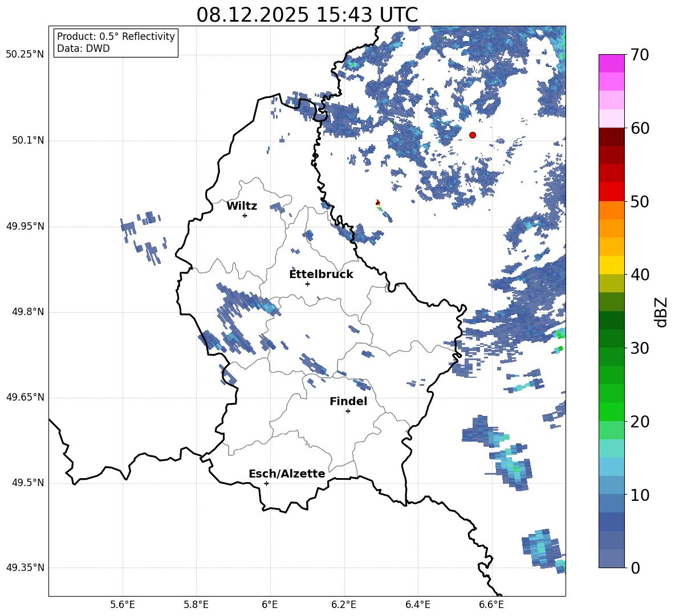Click the 5.8°E longitude label

pos(196,605)
